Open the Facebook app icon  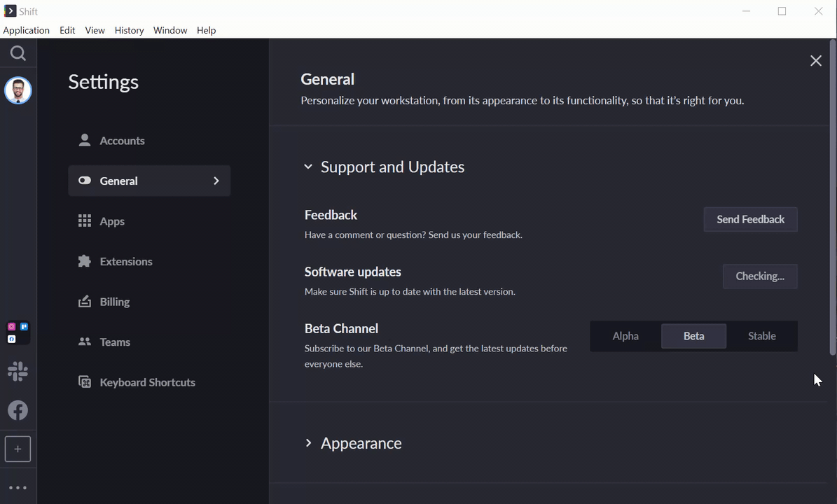18,410
